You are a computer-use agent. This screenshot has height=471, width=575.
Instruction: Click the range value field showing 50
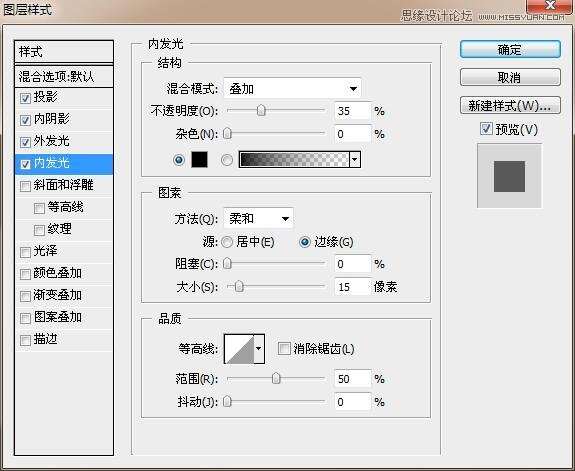point(352,379)
